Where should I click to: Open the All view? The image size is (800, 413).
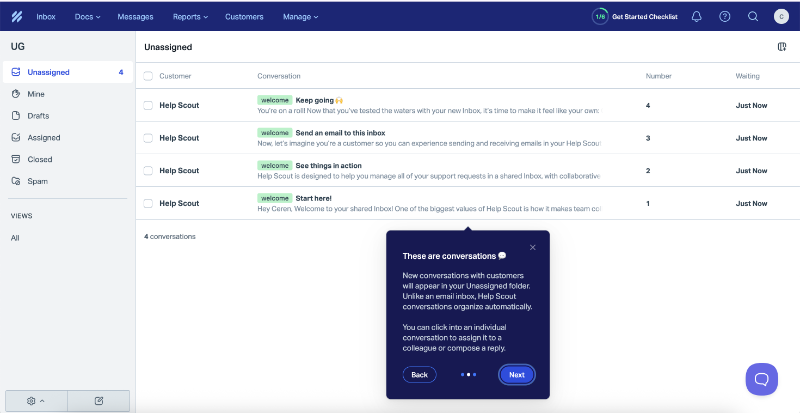15,238
